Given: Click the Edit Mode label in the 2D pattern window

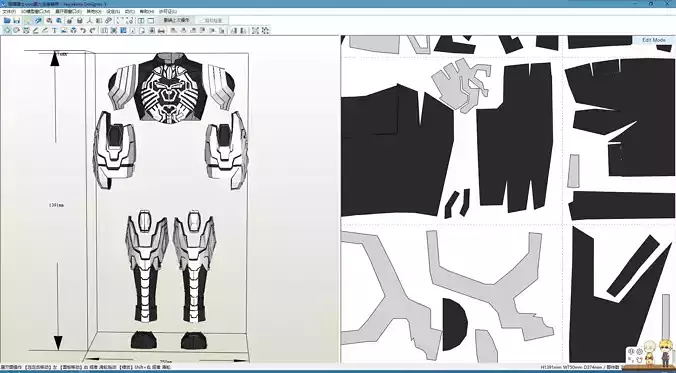Looking at the screenshot, I should tap(654, 40).
